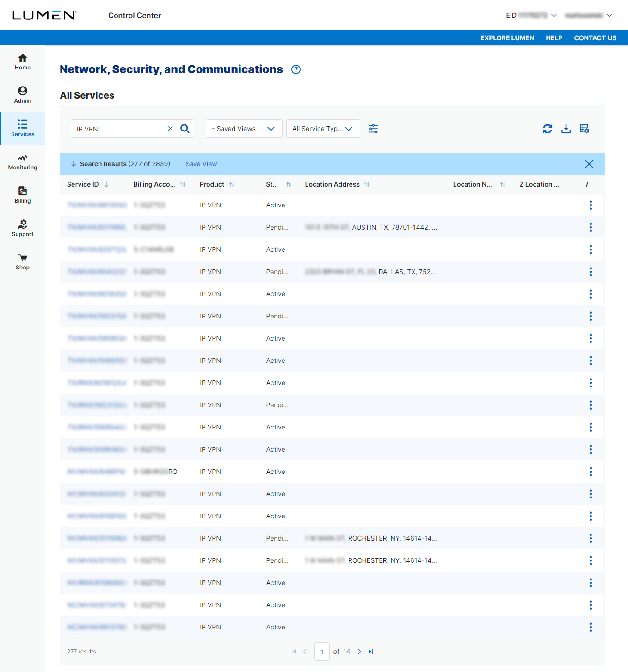Open actions menu for second ROCHESTER, NY row
Image resolution: width=628 pixels, height=672 pixels.
(591, 560)
